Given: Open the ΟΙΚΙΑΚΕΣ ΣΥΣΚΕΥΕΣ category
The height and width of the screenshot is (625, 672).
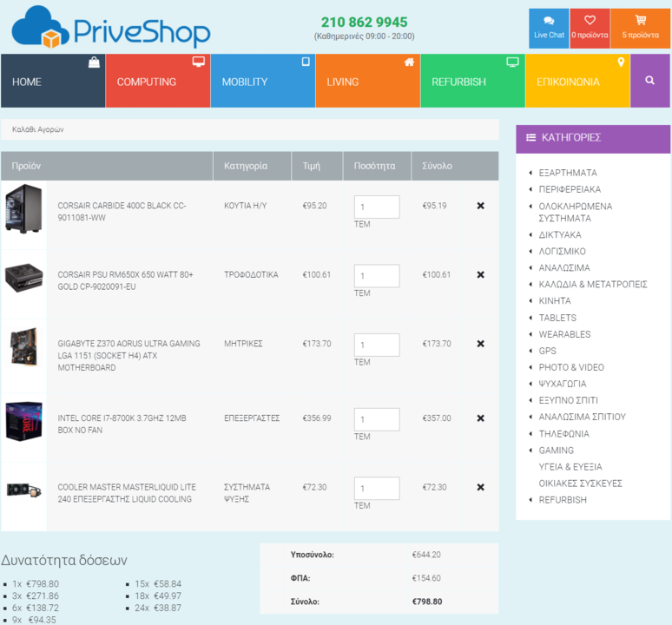Looking at the screenshot, I should [580, 484].
